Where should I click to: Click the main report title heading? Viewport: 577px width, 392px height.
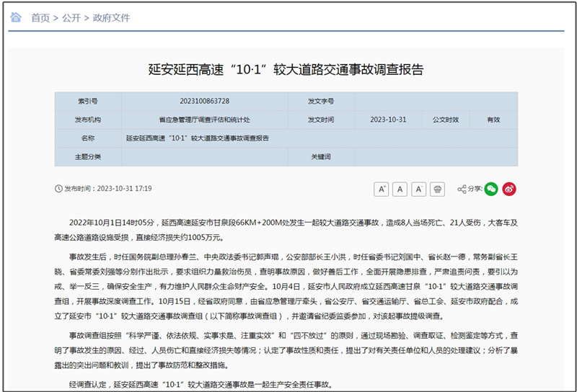click(286, 69)
